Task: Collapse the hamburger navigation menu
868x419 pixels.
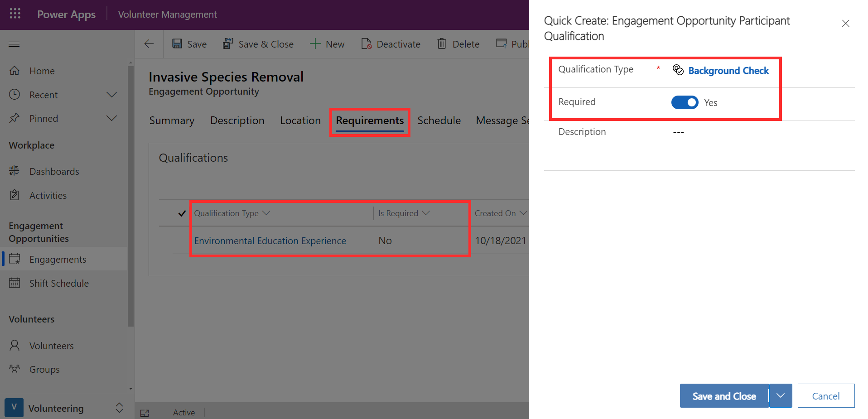Action: click(14, 44)
